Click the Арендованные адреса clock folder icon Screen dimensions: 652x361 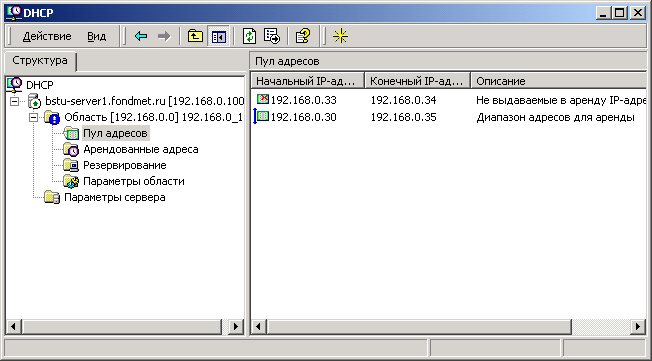71,150
